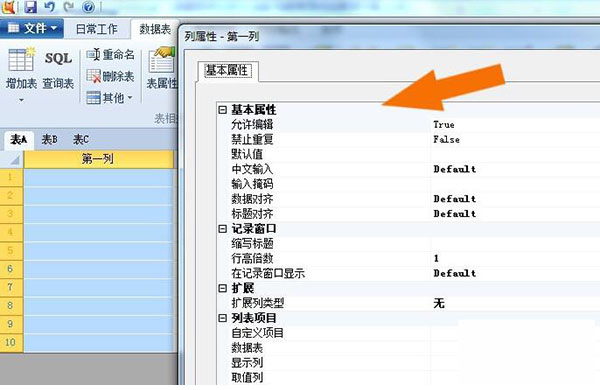
Task: Click the Undo arrow icon
Action: 50,7
